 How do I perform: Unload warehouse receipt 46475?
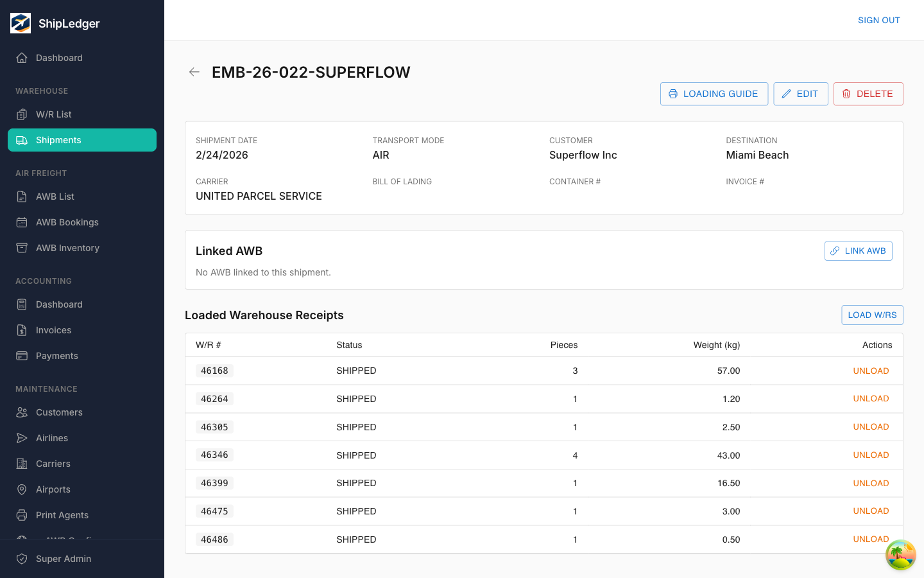(871, 511)
